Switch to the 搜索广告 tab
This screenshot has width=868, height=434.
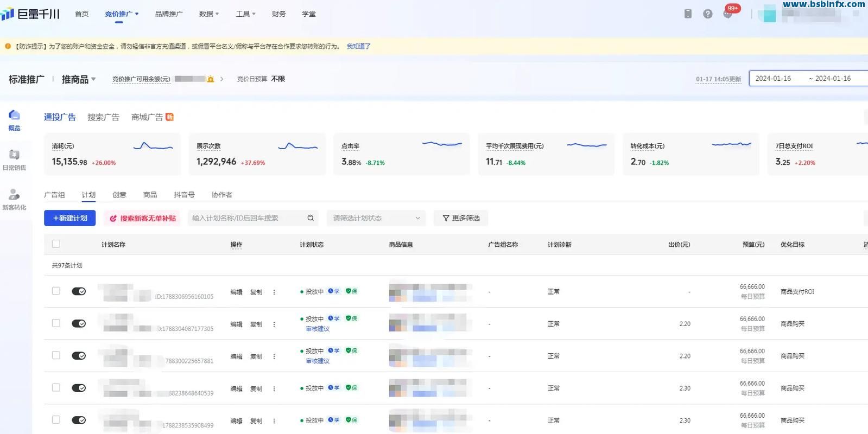[103, 117]
